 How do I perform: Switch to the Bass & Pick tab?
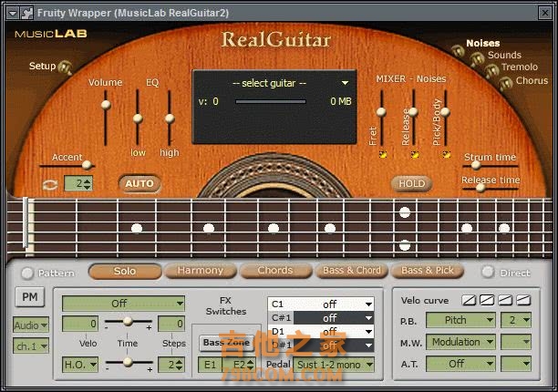[428, 271]
